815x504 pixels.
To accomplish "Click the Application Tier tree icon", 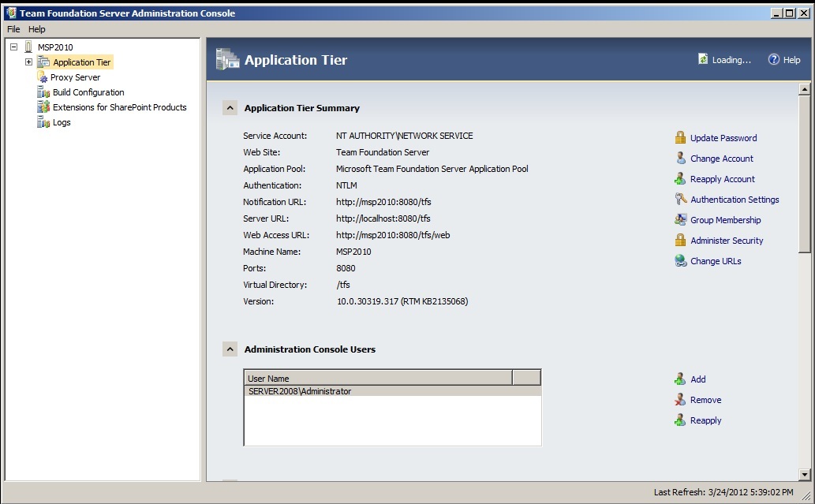I will click(43, 62).
